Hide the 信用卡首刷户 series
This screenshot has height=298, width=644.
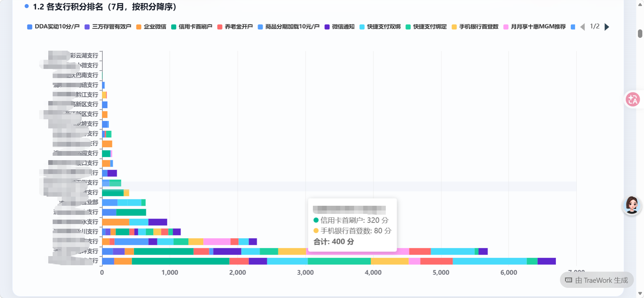point(192,27)
